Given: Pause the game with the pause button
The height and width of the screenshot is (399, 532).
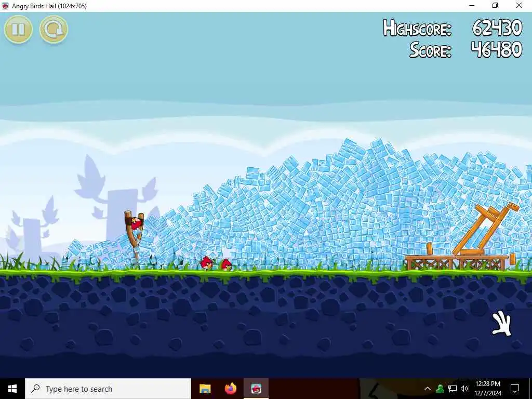Looking at the screenshot, I should point(18,29).
